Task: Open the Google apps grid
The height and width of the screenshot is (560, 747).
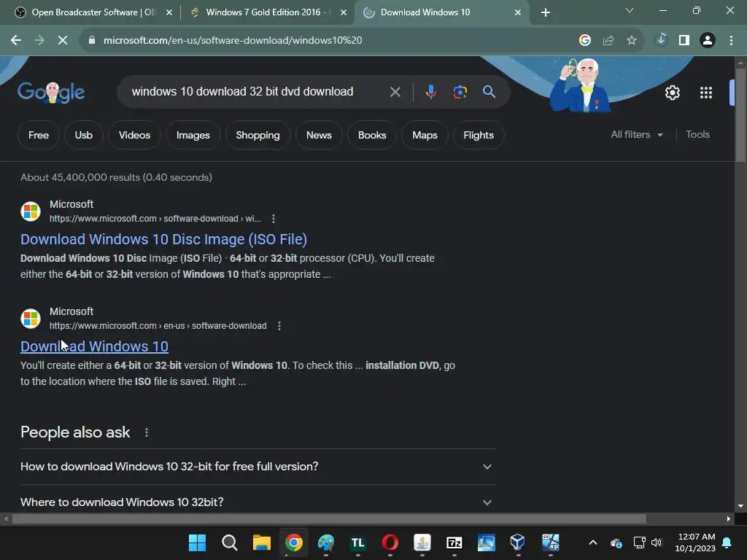Action: coord(706,93)
